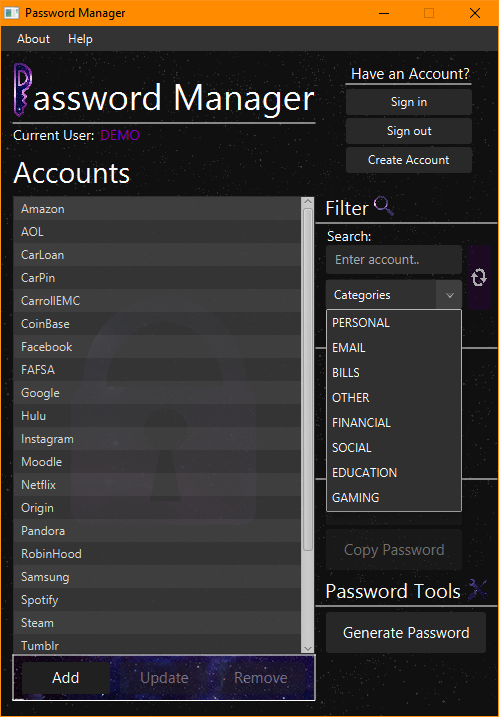499x717 pixels.
Task: Minimize the Password Manager window
Action: [x=384, y=13]
